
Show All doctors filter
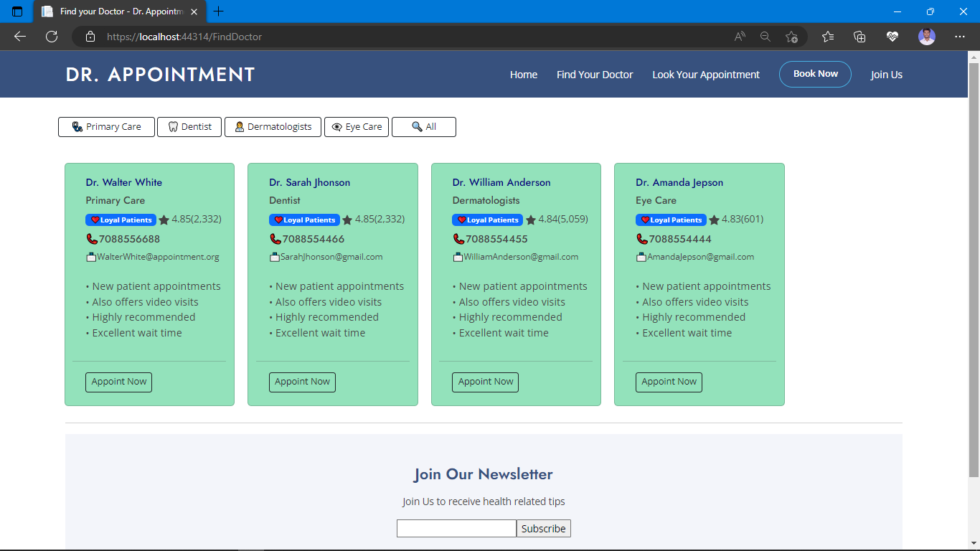(x=424, y=127)
